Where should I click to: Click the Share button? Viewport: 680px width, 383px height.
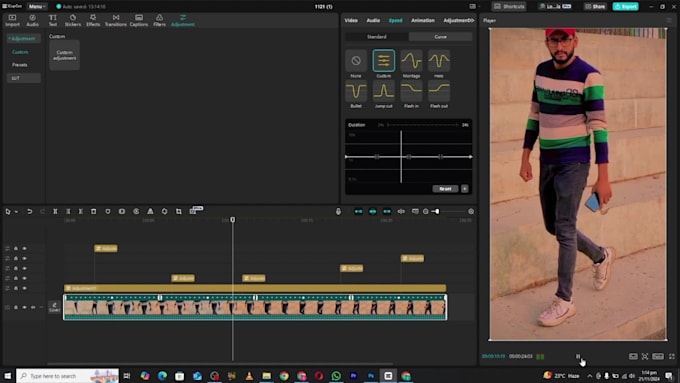pyautogui.click(x=595, y=7)
